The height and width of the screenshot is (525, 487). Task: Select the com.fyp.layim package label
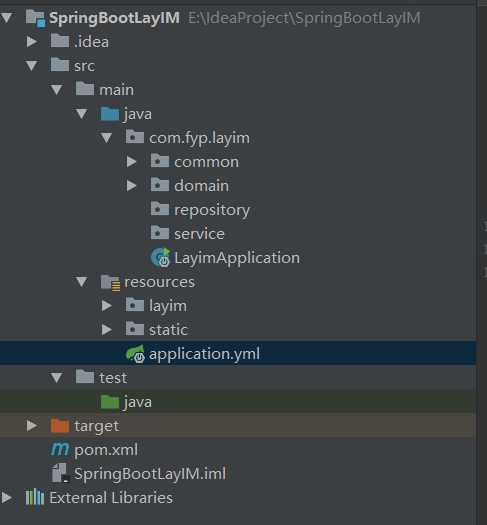tap(199, 139)
